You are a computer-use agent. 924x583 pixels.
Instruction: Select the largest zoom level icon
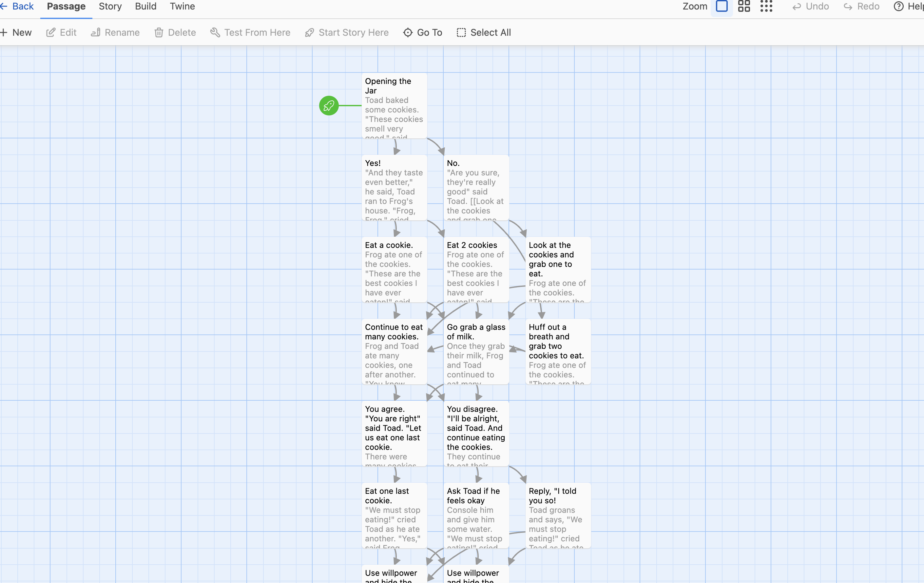[x=722, y=7]
